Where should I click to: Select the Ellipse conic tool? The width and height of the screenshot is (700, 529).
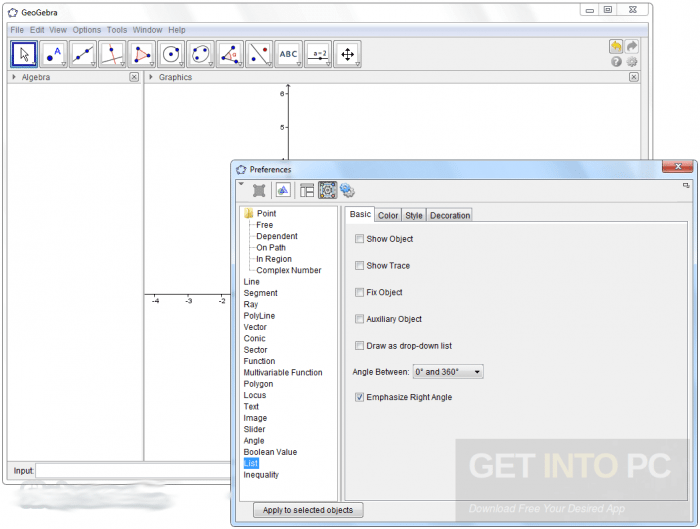[201, 54]
